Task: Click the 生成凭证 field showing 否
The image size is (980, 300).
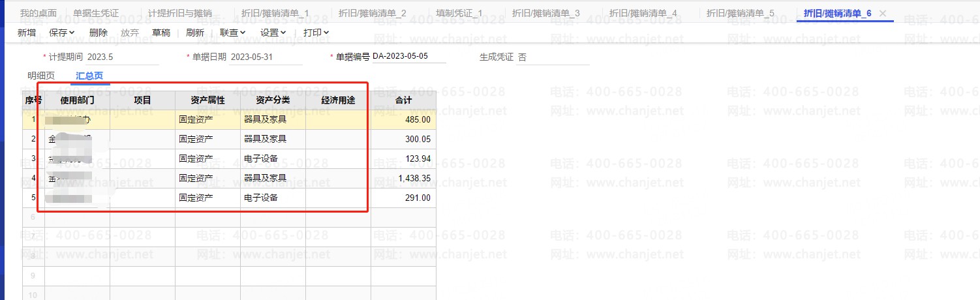Action: point(553,57)
